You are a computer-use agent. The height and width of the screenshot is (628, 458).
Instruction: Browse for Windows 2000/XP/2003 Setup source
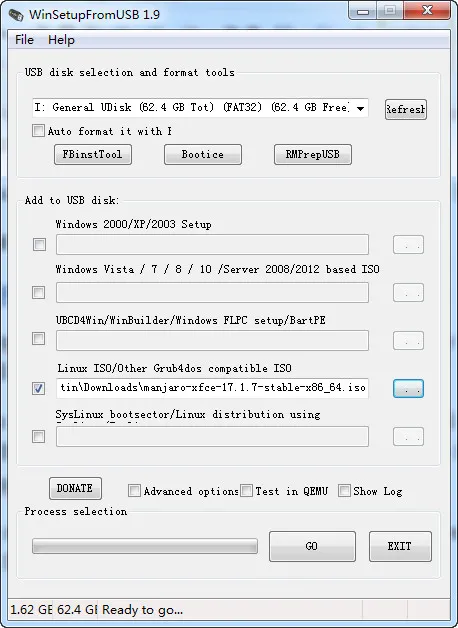coord(408,244)
